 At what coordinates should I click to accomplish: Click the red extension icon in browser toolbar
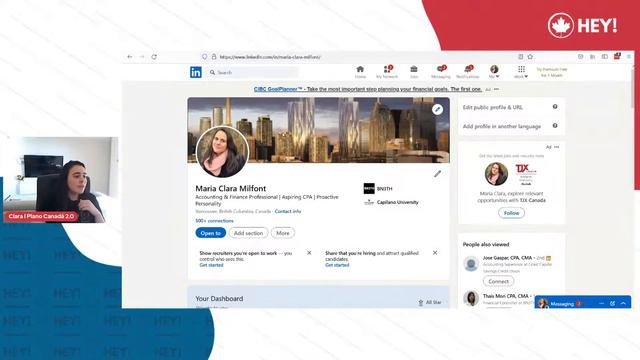pos(617,56)
